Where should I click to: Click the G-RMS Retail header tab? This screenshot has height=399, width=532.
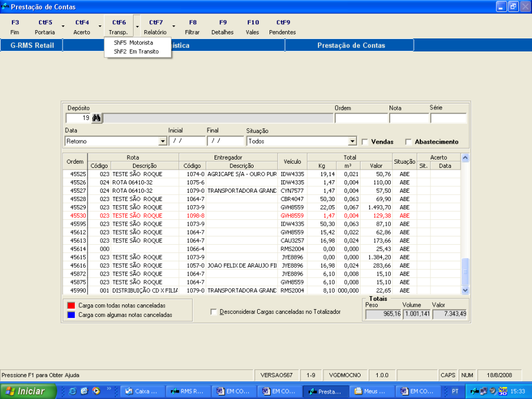coord(32,46)
